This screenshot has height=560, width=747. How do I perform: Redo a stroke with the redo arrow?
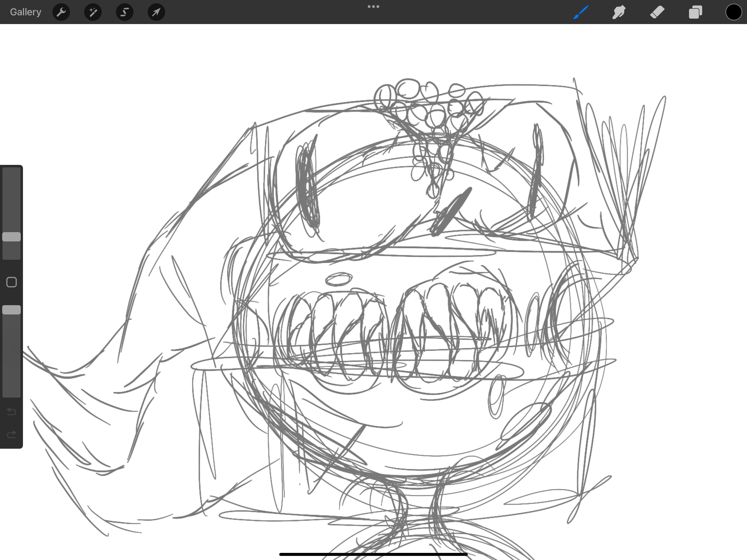pyautogui.click(x=11, y=434)
